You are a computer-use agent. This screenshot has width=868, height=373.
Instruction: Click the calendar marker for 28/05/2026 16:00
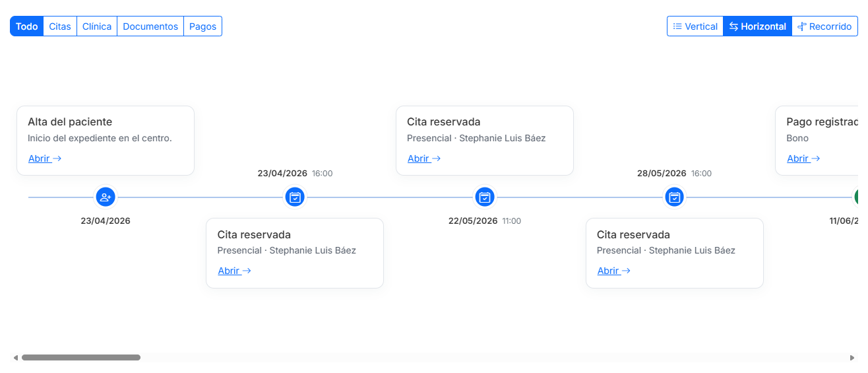pyautogui.click(x=674, y=197)
